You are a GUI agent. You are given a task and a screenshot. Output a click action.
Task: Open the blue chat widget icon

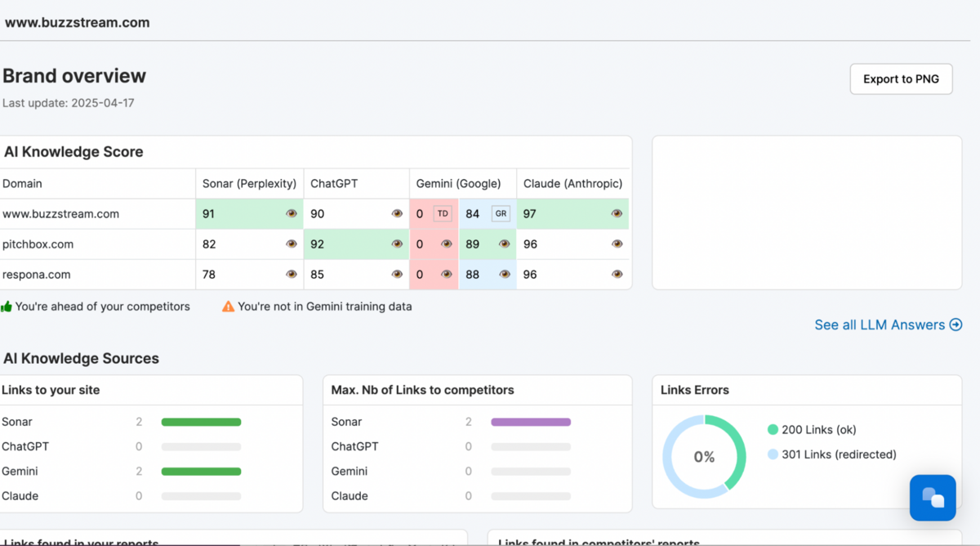933,497
